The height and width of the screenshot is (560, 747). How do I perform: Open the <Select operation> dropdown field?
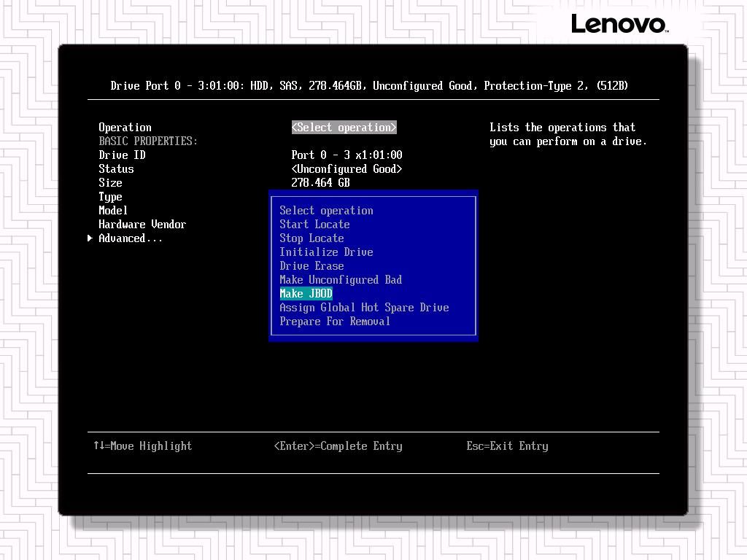[x=344, y=128]
